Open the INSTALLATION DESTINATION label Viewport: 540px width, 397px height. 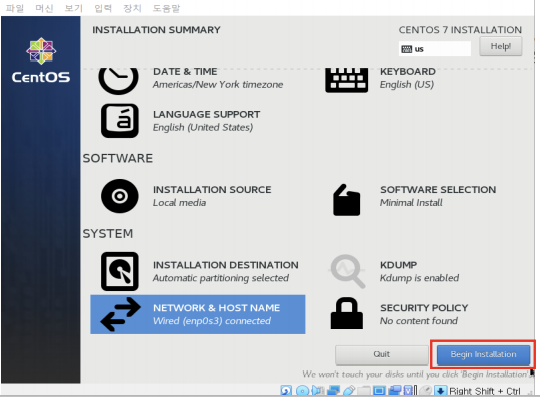click(x=226, y=265)
